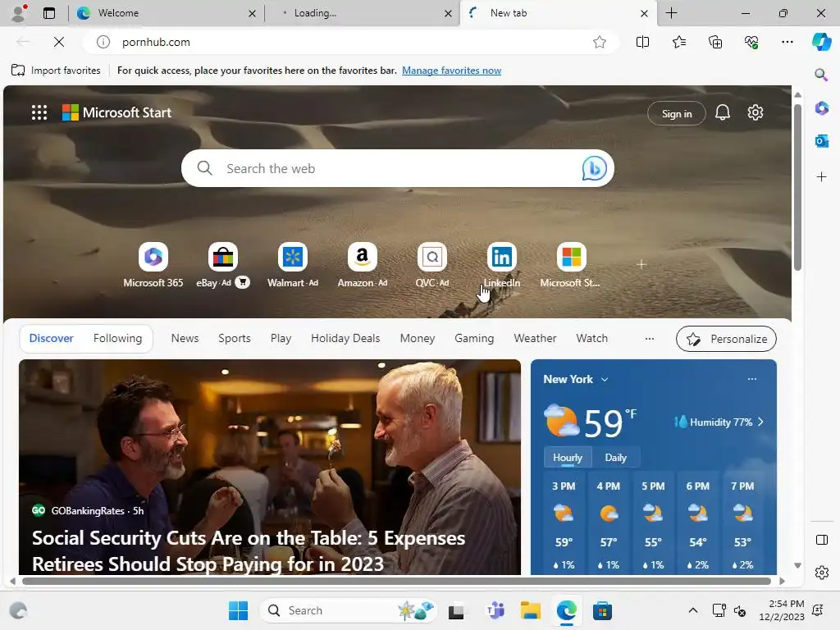Image resolution: width=840 pixels, height=630 pixels.
Task: Select the Discover feed tab
Action: (51, 338)
